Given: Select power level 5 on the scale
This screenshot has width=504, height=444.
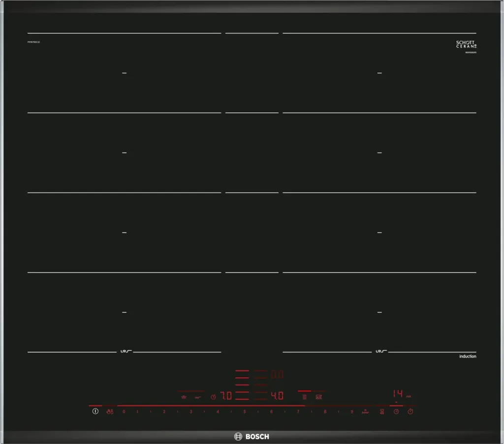Looking at the screenshot, I should (245, 412).
